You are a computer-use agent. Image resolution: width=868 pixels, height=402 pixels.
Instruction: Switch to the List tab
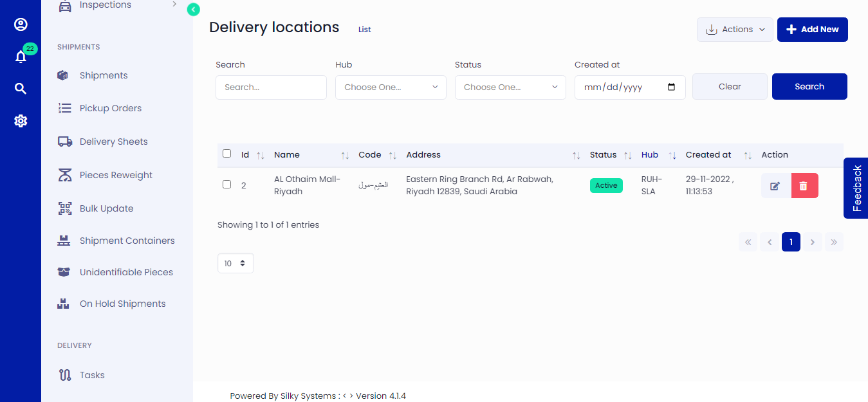364,29
